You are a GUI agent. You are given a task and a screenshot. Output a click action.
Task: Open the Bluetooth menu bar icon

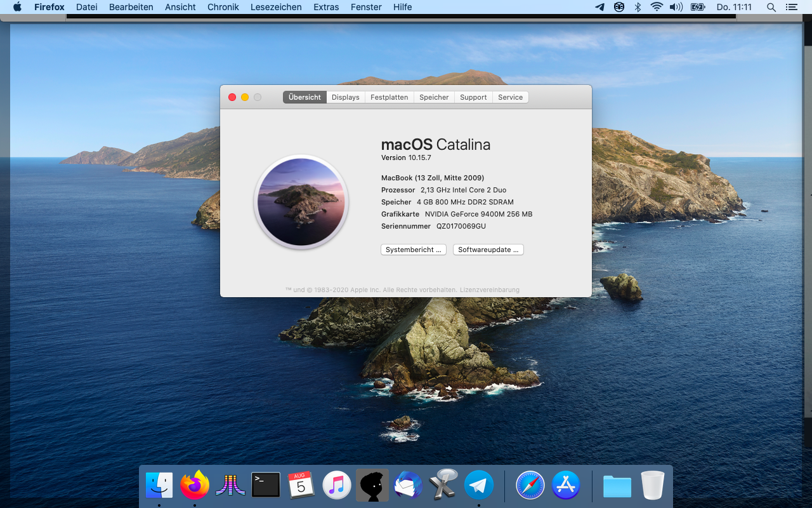pos(638,7)
